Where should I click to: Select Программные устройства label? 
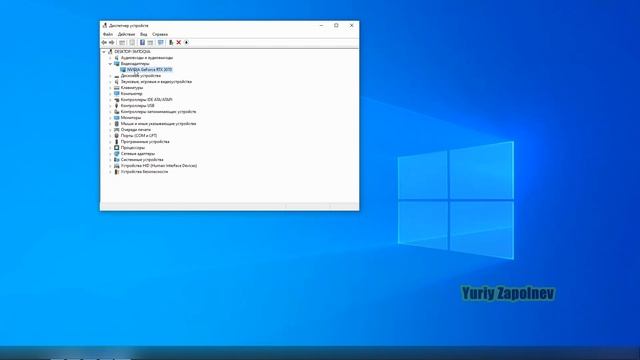145,142
